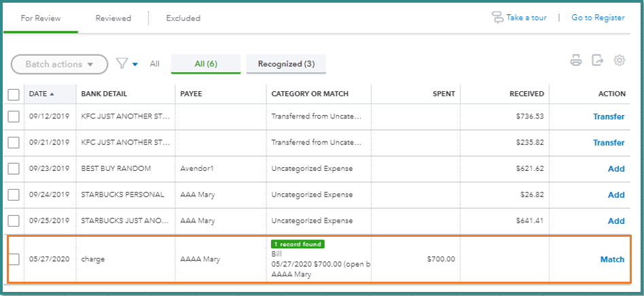This screenshot has width=644, height=296.
Task: Click the print icon above the table
Action: coord(576,61)
